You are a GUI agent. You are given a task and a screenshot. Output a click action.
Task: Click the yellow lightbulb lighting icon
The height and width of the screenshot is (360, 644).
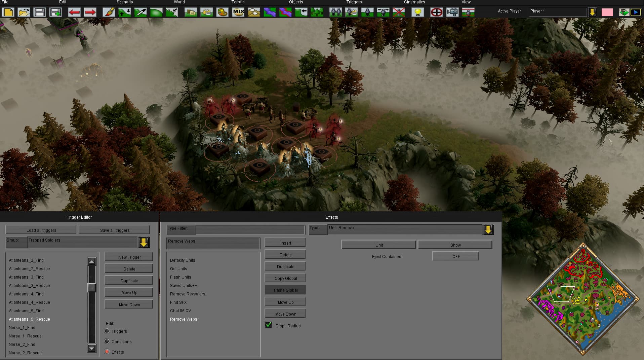(418, 12)
